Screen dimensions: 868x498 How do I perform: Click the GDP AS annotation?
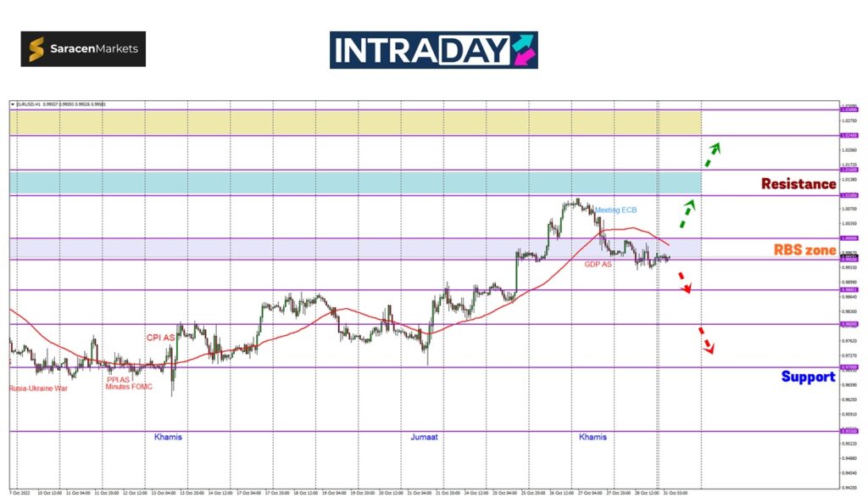(598, 265)
